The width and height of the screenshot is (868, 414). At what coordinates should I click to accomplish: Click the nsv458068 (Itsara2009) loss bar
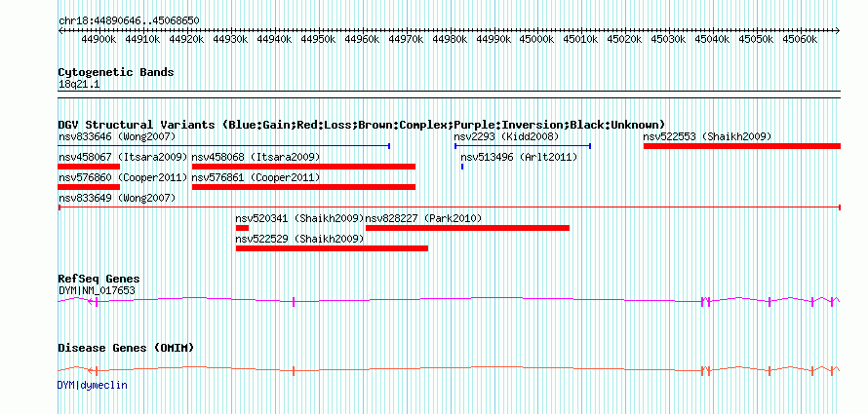pos(303,167)
